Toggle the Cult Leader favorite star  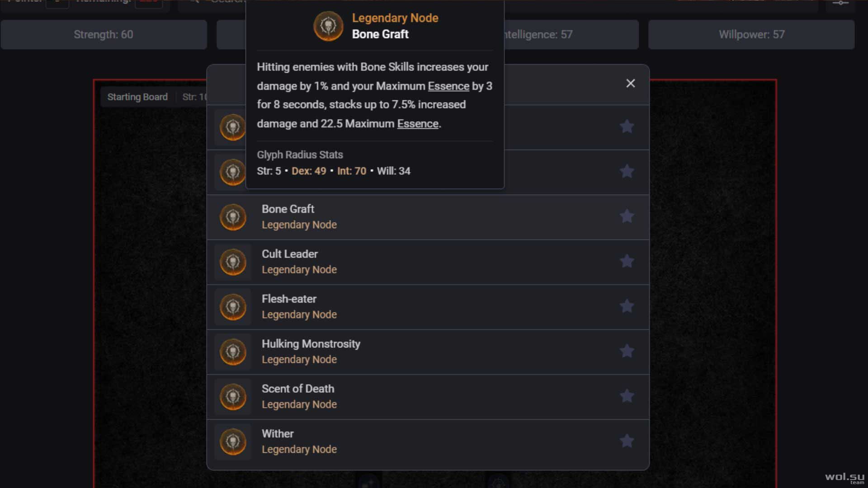[x=627, y=261]
